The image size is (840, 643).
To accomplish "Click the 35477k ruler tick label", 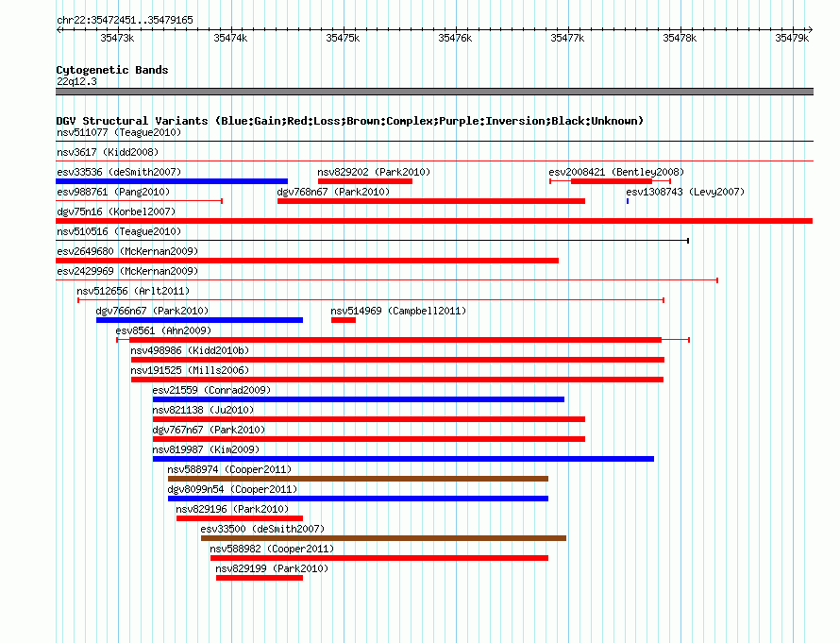I will coord(567,38).
